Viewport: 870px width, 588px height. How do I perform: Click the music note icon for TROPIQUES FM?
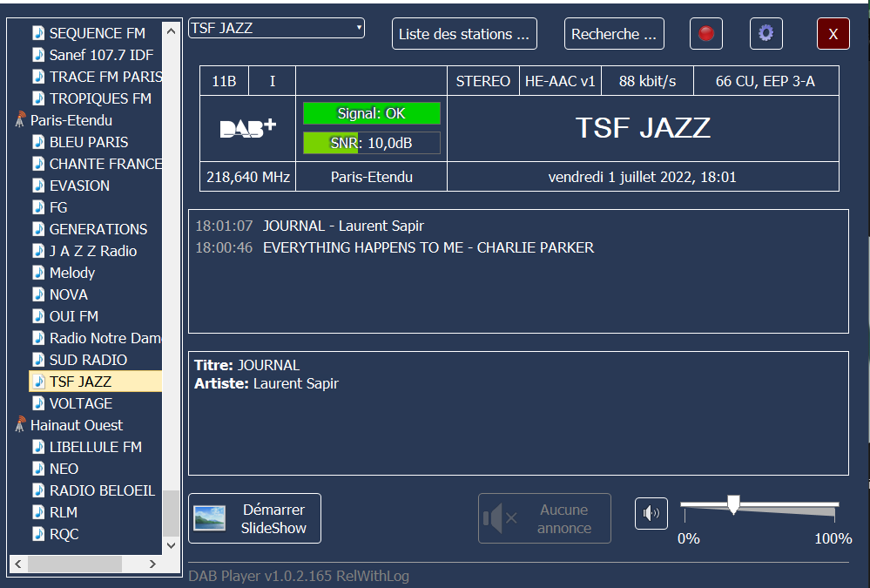click(x=38, y=98)
